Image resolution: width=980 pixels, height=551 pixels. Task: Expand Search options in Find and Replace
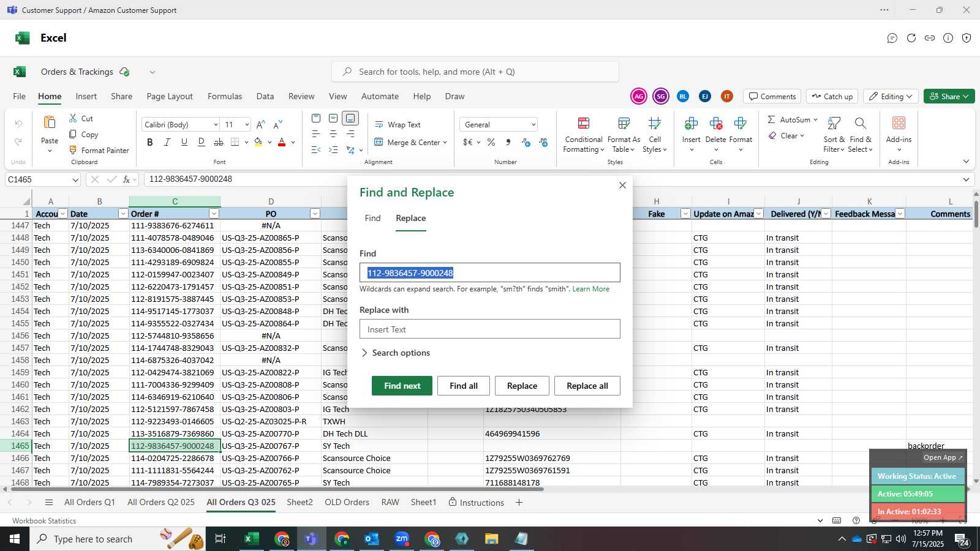click(395, 353)
